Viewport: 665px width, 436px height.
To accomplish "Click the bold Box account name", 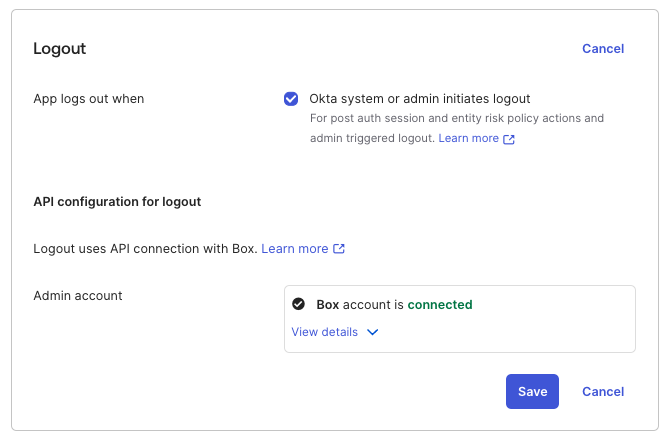I will pyautogui.click(x=327, y=304).
